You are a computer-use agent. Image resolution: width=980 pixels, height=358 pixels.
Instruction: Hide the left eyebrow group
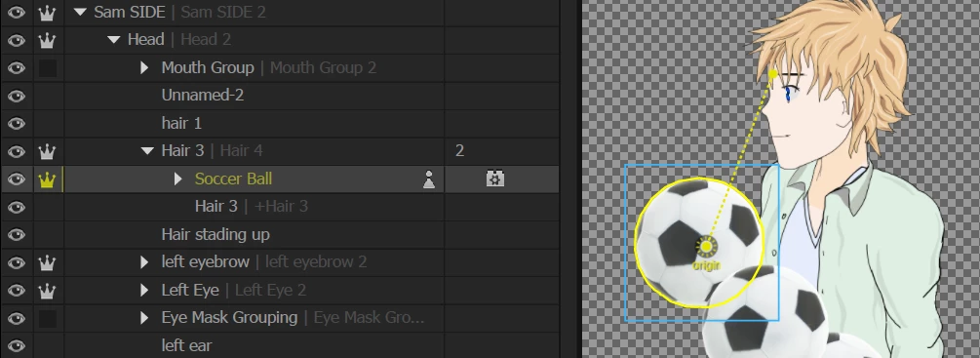(x=16, y=262)
